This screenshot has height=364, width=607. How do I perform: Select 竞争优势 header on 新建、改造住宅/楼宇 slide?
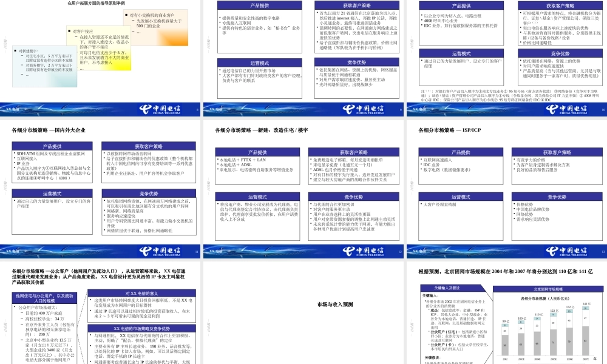coord(354,197)
